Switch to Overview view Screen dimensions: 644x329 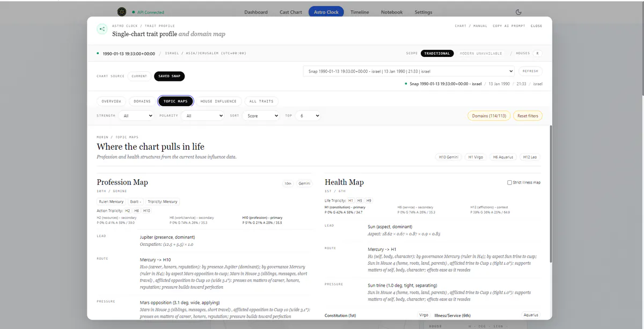(x=112, y=101)
